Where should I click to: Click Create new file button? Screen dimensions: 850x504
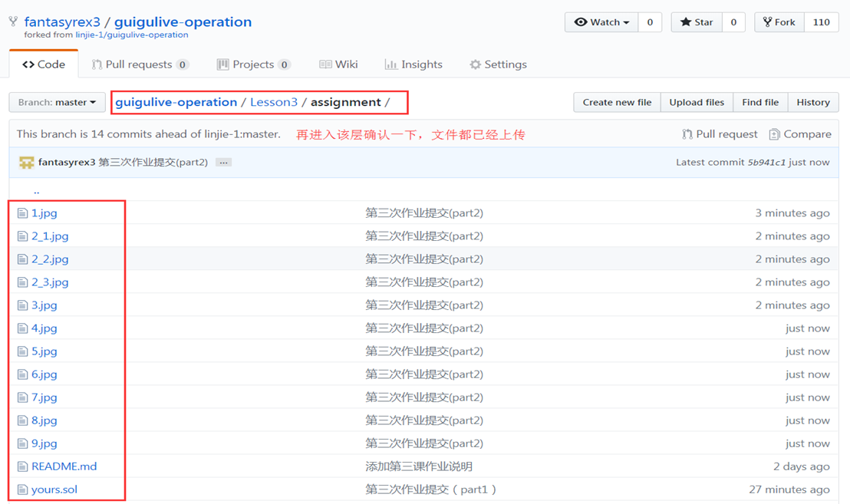tap(617, 102)
